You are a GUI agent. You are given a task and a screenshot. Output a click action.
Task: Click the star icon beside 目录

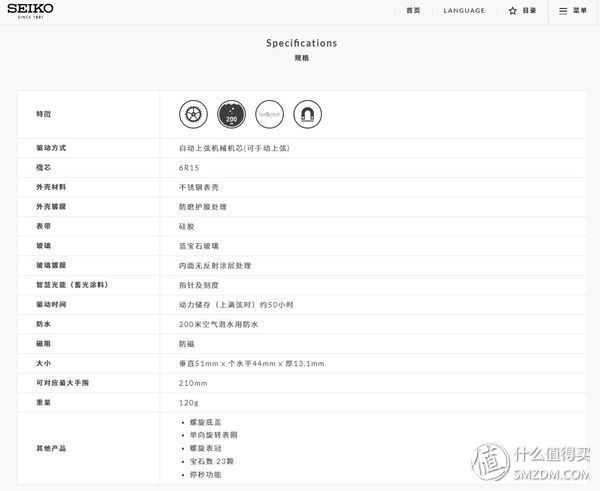tap(512, 11)
